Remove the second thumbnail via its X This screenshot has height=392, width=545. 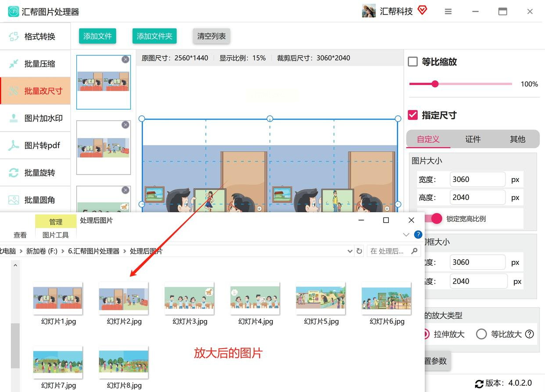(125, 125)
